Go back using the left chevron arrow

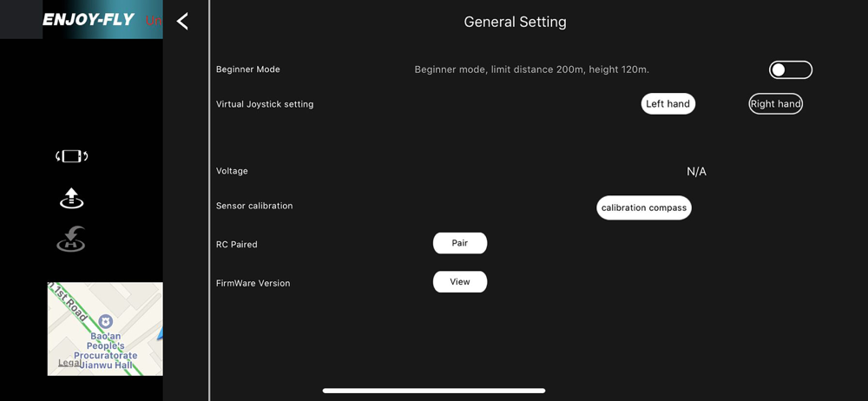(x=182, y=22)
